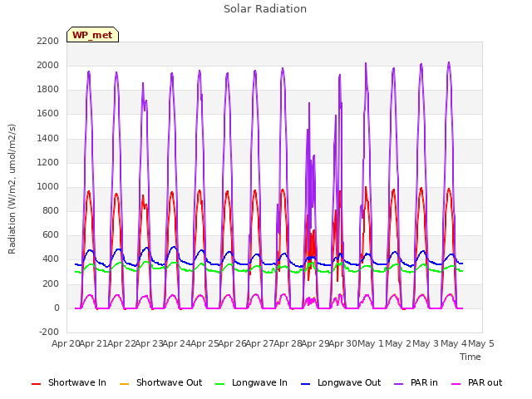This screenshot has width=532, height=399.
Task: Click the May 3 x-axis date label
Action: 426,343
